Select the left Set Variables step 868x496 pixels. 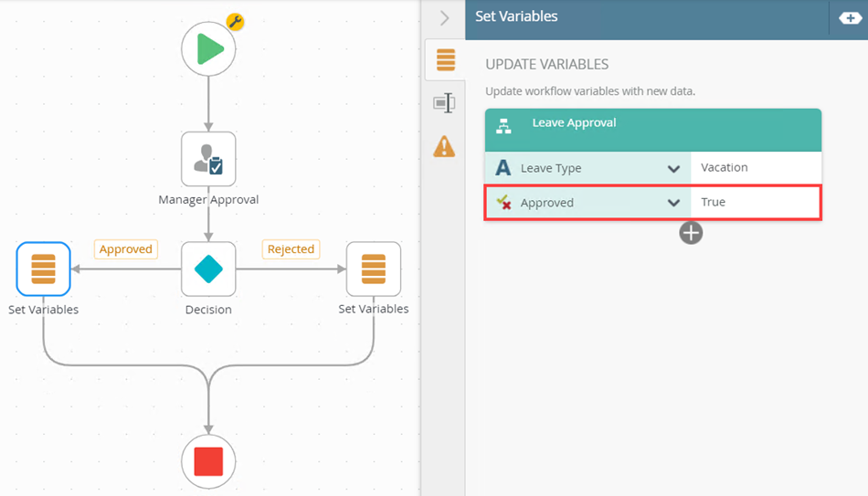(43, 269)
